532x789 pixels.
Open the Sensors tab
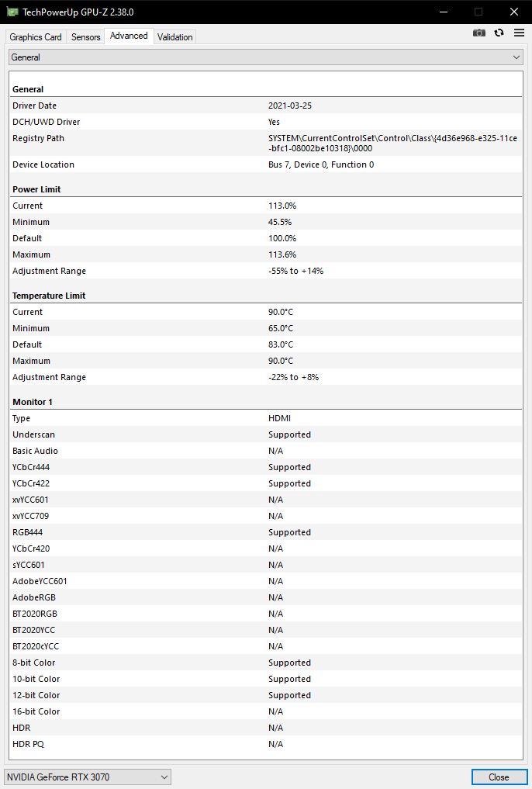(85, 37)
